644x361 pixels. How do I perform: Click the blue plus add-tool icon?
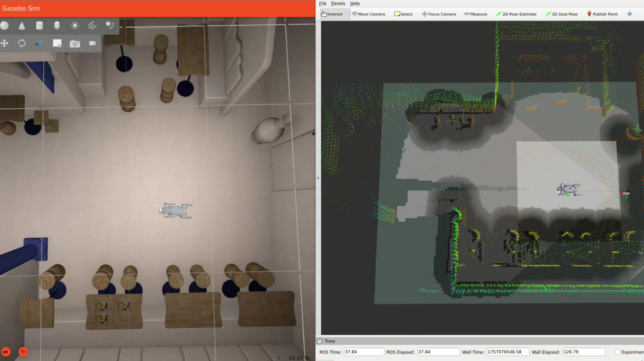[630, 14]
